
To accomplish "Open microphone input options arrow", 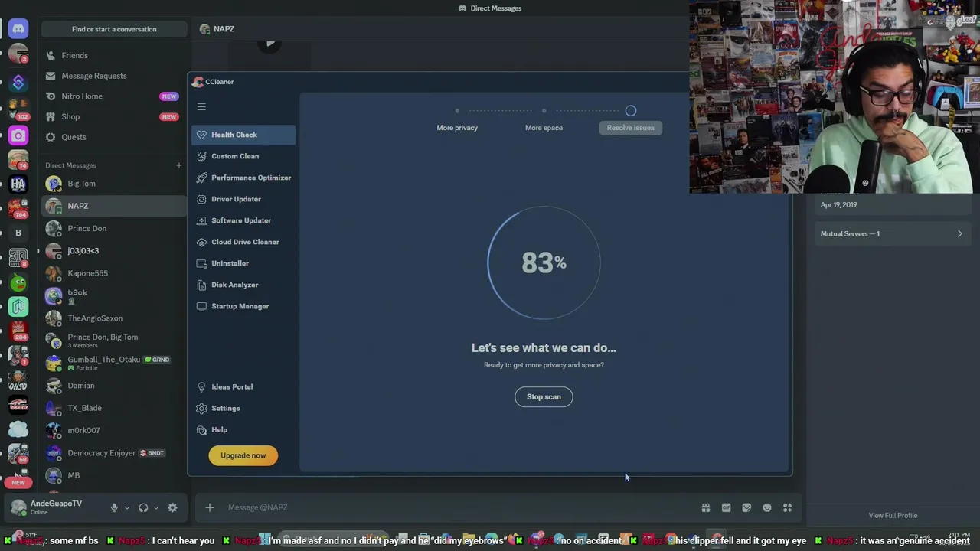I will click(127, 507).
